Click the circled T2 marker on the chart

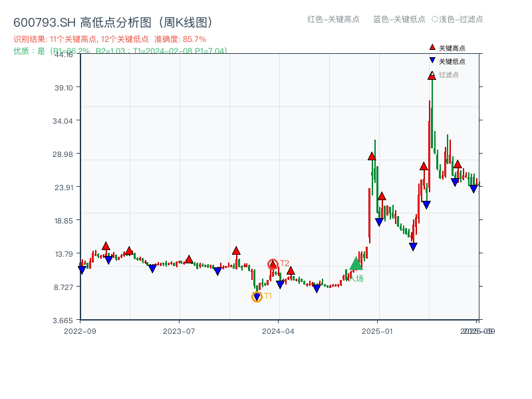(273, 263)
